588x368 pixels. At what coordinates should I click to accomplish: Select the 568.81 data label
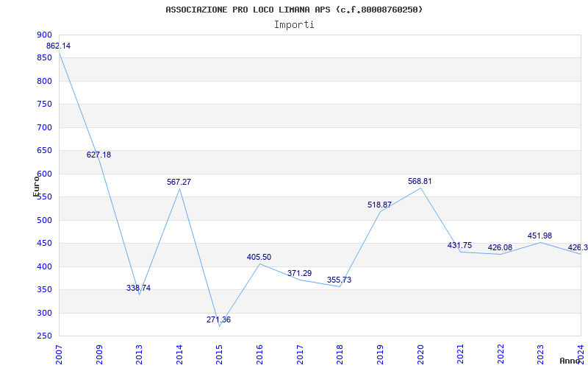420,181
